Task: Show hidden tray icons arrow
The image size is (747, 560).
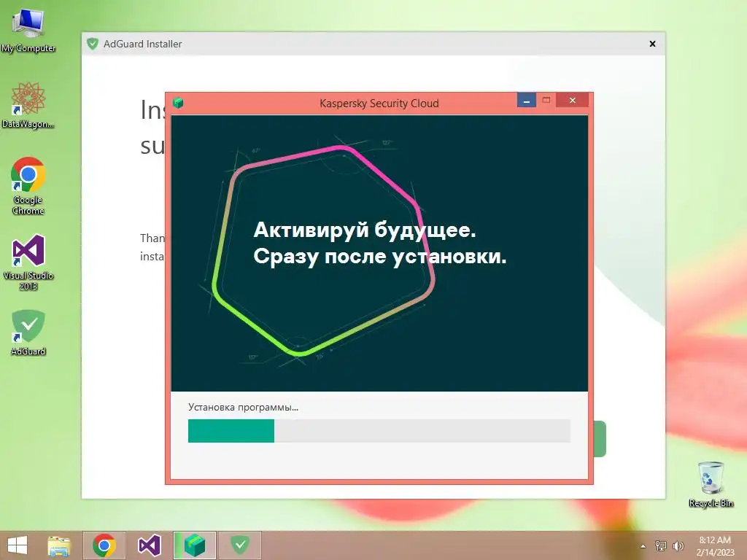Action: (643, 546)
